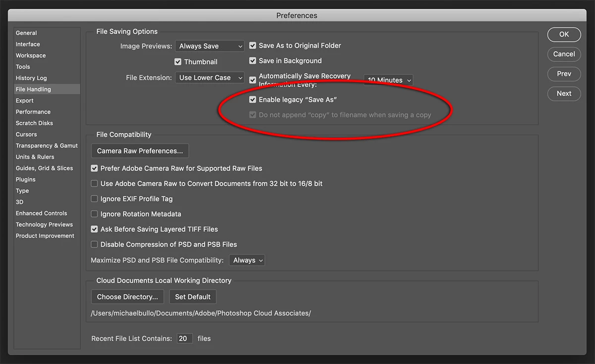
Task: Select Type category in sidebar
Action: [x=22, y=191]
